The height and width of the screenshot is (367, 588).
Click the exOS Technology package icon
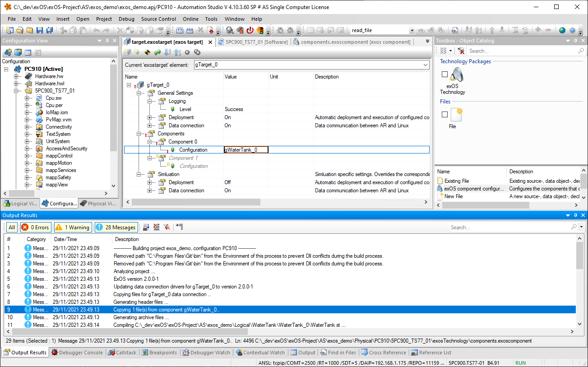point(456,74)
